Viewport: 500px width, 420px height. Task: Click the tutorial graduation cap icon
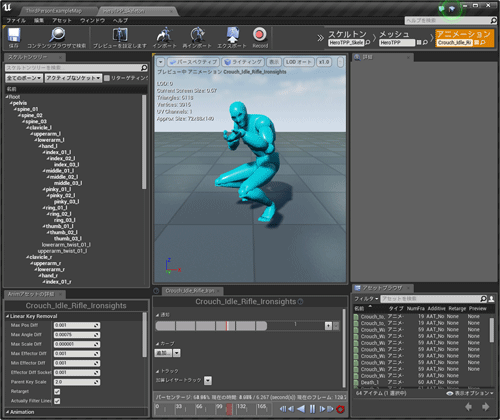pos(452,9)
